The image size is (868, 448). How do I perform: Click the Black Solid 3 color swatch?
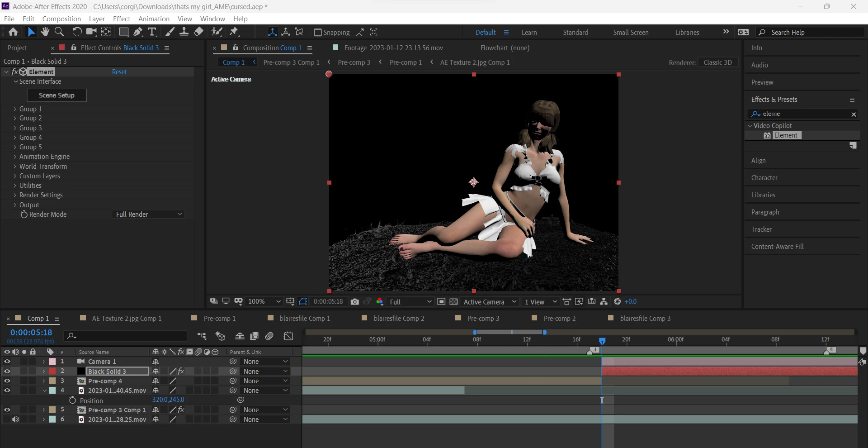click(81, 372)
